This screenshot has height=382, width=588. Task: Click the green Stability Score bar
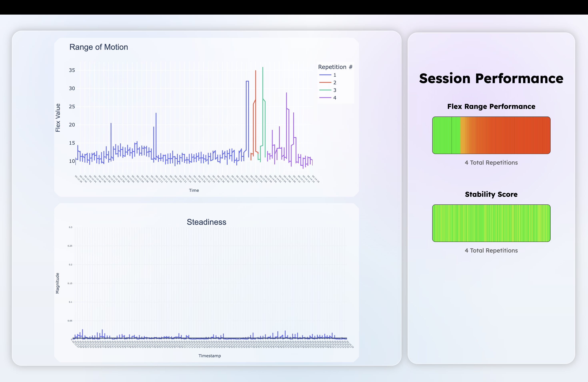pyautogui.click(x=491, y=223)
